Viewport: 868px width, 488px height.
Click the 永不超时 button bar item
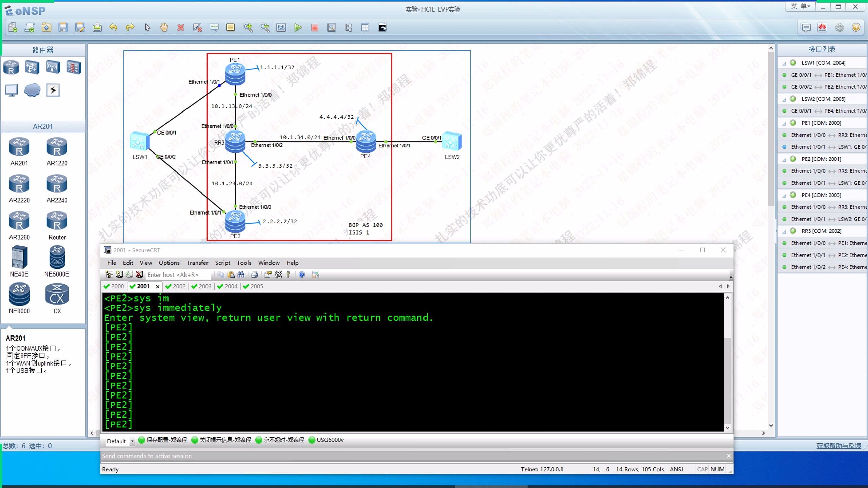[x=280, y=440]
